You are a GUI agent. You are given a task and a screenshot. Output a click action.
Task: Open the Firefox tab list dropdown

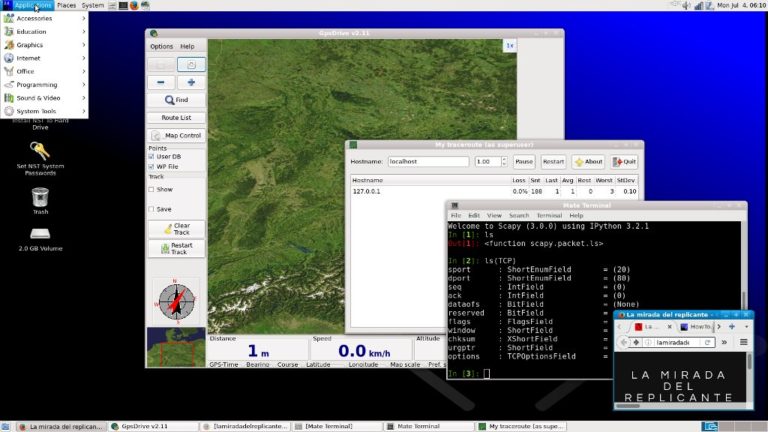[x=746, y=327]
